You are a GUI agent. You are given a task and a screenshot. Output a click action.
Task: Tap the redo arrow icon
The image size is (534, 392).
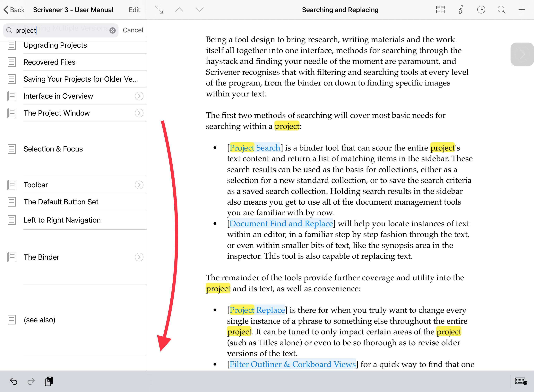click(31, 381)
